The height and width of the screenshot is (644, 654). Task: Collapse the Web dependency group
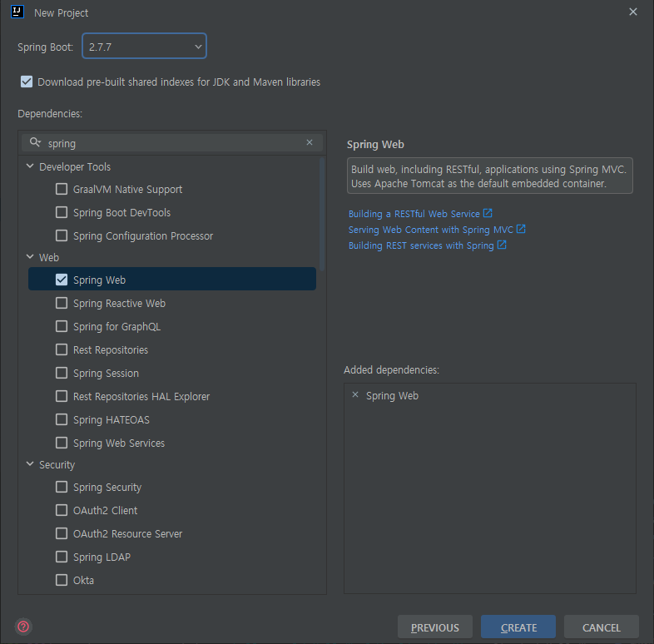(x=30, y=257)
